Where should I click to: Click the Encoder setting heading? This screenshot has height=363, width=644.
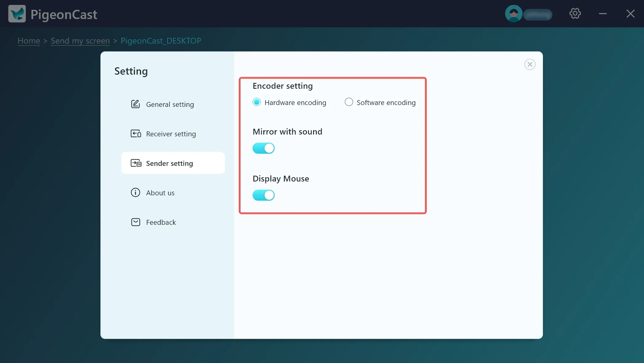283,86
